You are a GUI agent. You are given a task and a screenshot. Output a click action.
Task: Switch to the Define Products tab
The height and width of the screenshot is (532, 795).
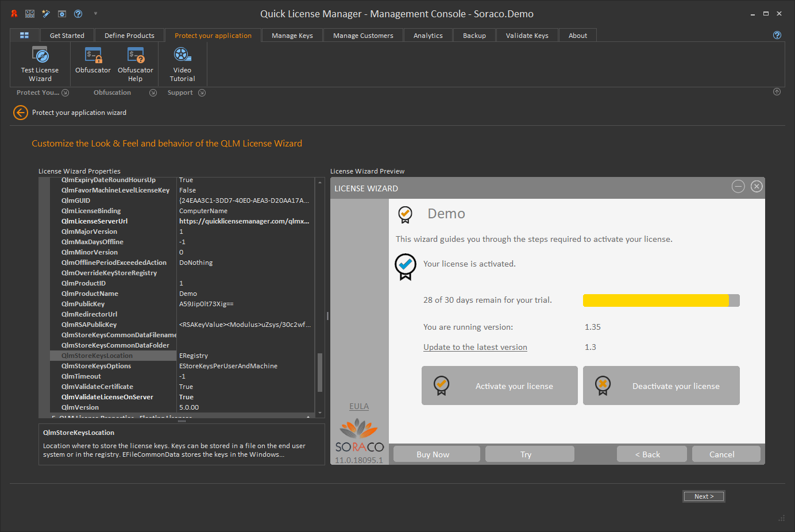(x=129, y=36)
